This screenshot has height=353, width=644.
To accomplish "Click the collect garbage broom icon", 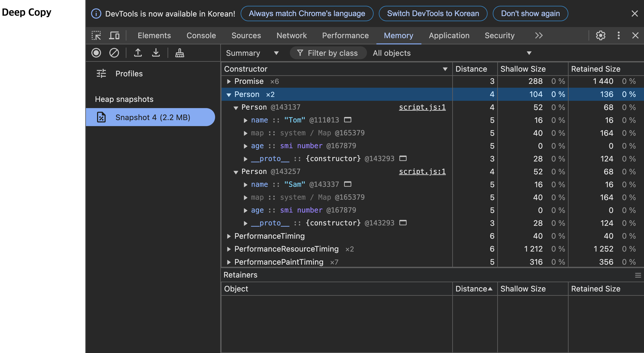I will coord(180,53).
